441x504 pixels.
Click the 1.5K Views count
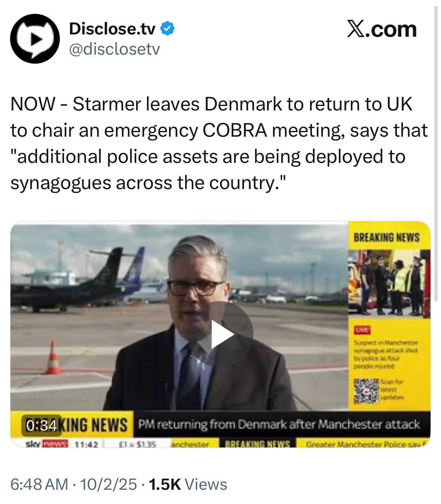click(188, 484)
